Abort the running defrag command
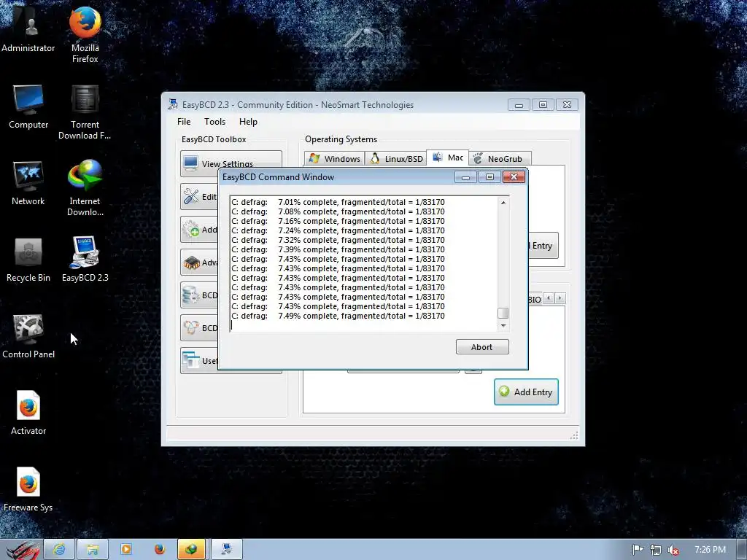Screen dimensions: 747x560 (x=482, y=347)
